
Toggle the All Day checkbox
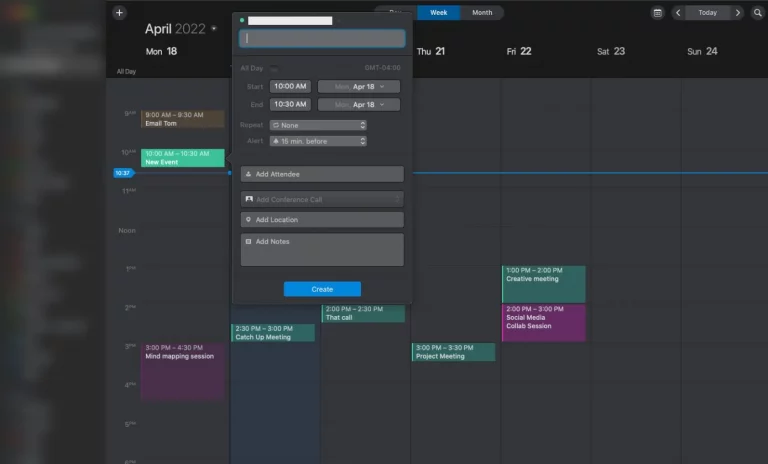coord(274,69)
